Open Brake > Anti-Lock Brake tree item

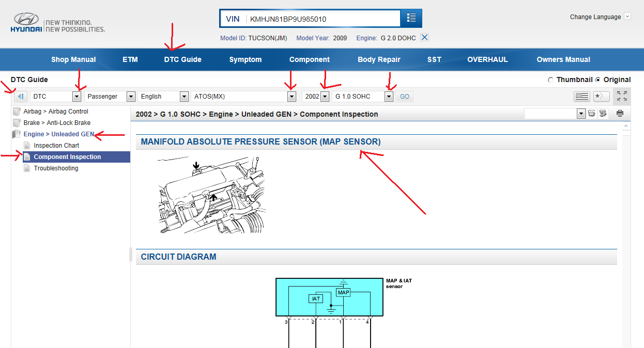(57, 123)
